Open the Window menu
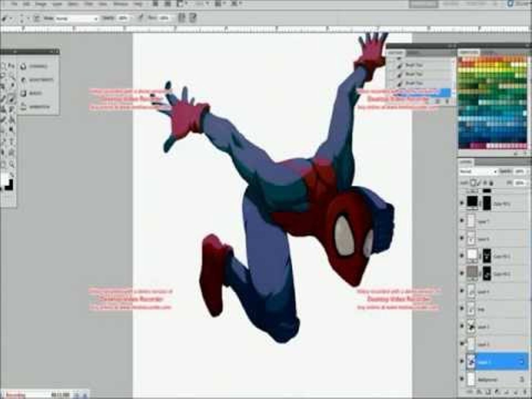Viewport: 532px width, 399px height. [x=120, y=4]
